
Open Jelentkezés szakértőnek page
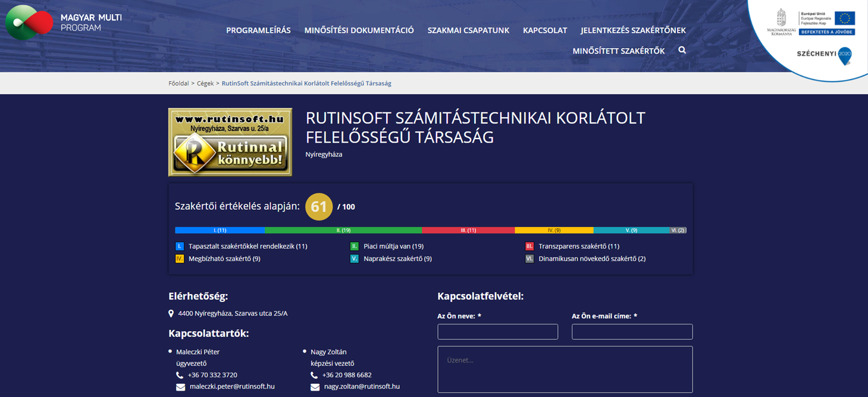[x=633, y=30]
